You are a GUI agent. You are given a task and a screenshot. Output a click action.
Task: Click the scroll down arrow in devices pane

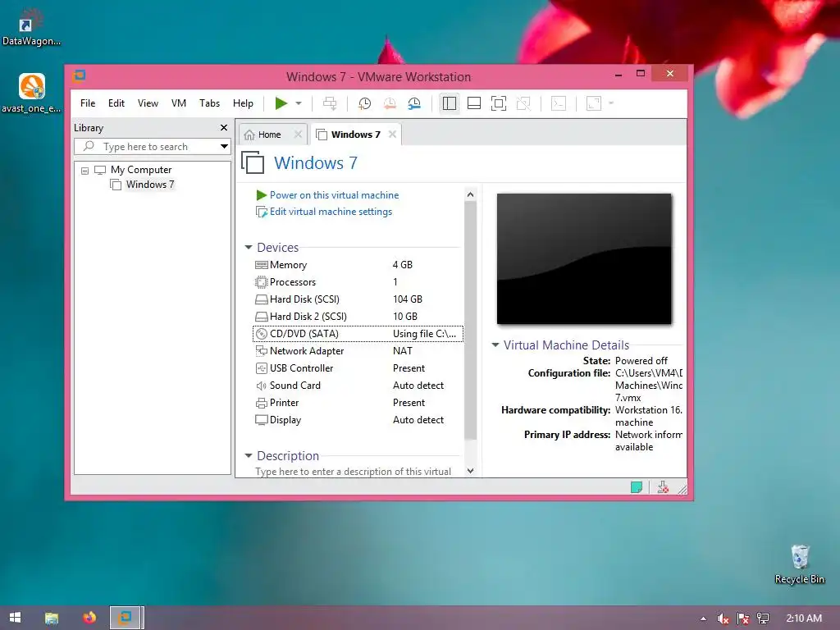[470, 471]
